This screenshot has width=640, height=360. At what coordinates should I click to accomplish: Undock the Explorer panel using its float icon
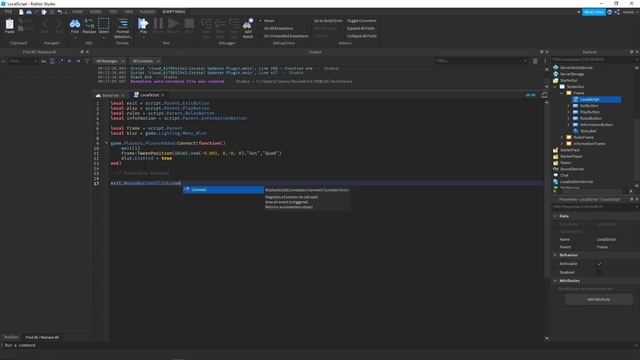631,52
